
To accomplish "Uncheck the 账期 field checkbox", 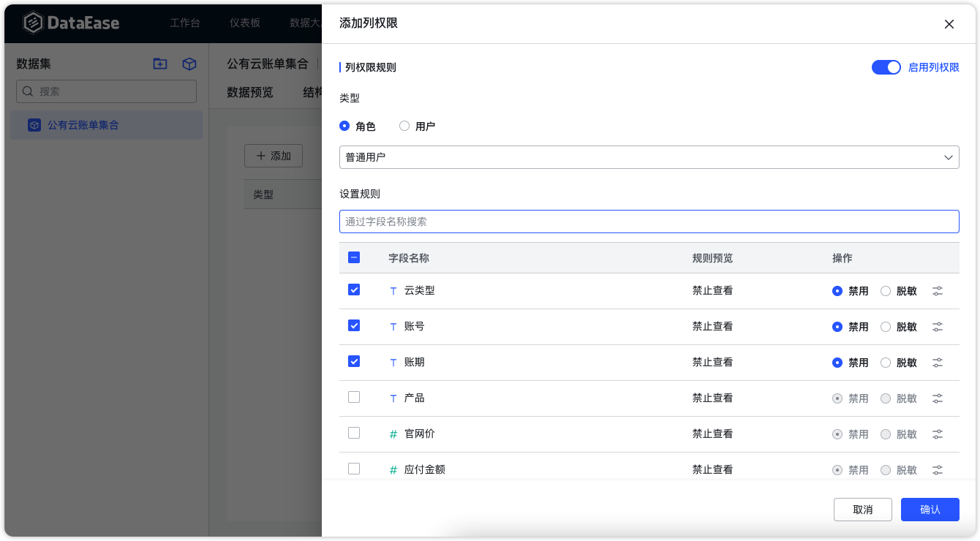I will [x=354, y=361].
